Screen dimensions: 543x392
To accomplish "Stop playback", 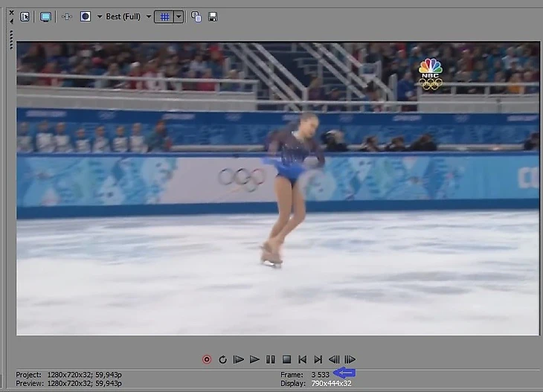I will [x=286, y=359].
